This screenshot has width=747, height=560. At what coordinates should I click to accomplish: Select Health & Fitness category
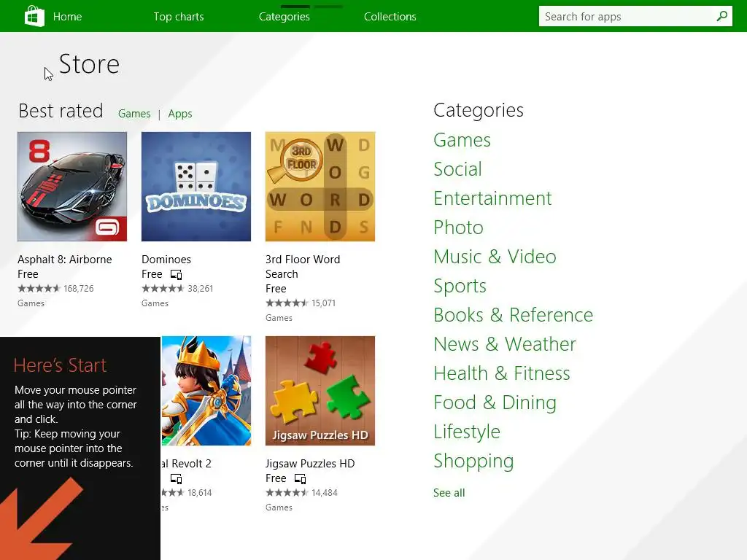pos(501,373)
